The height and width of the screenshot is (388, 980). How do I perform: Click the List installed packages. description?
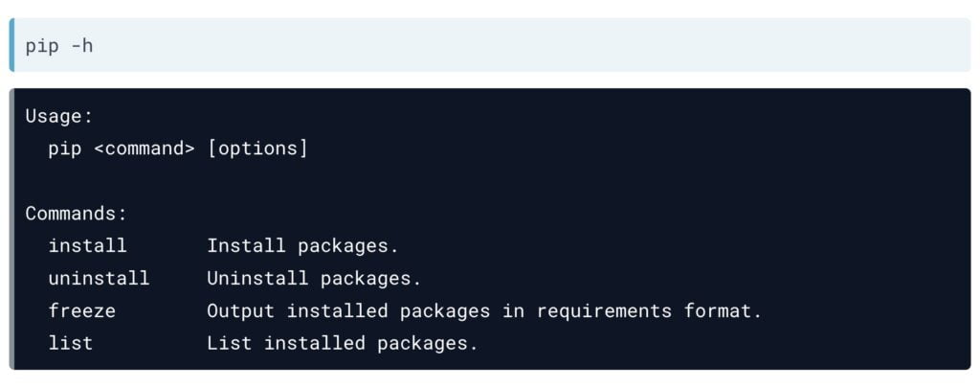click(x=343, y=344)
